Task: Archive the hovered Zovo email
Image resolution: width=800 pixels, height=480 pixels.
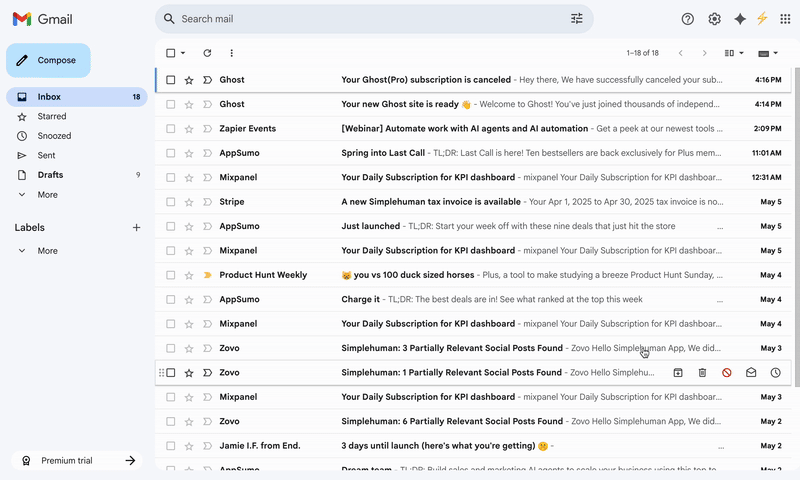Action: point(678,373)
